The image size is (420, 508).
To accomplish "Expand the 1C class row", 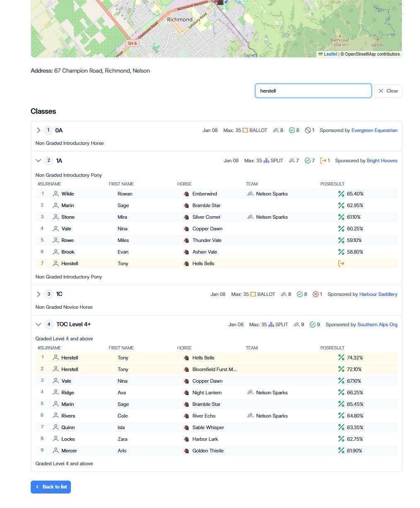I will [x=39, y=294].
